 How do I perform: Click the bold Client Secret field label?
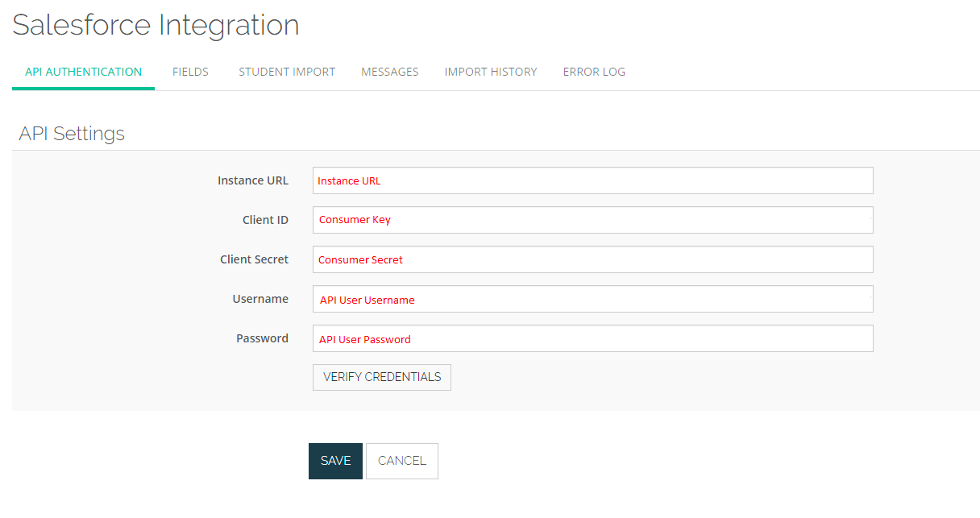pyautogui.click(x=254, y=259)
